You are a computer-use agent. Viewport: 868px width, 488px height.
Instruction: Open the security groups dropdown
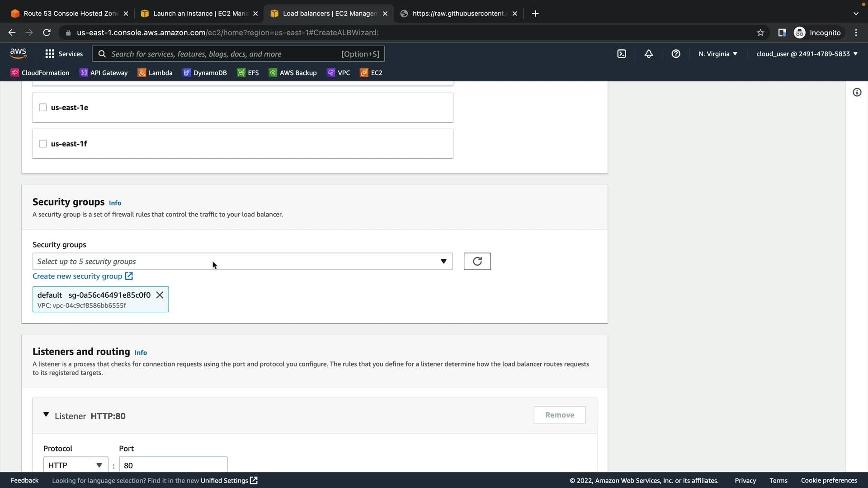242,262
